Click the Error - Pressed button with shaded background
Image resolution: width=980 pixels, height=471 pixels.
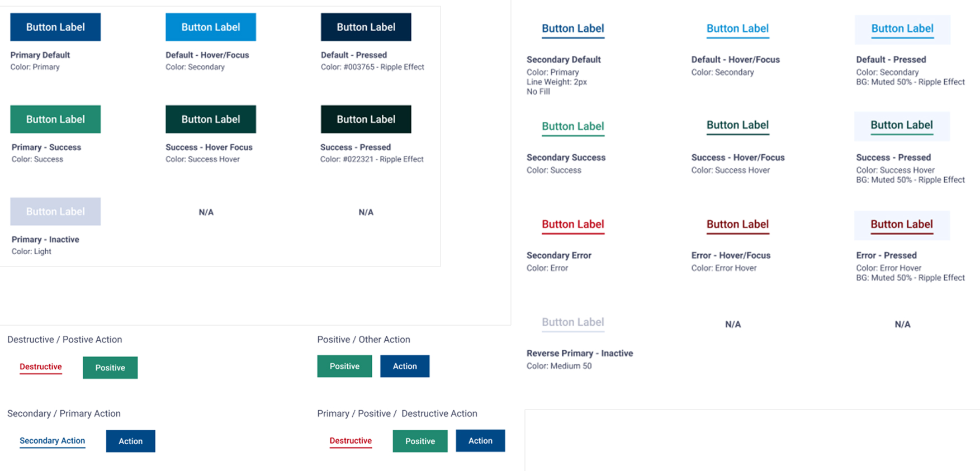(901, 225)
